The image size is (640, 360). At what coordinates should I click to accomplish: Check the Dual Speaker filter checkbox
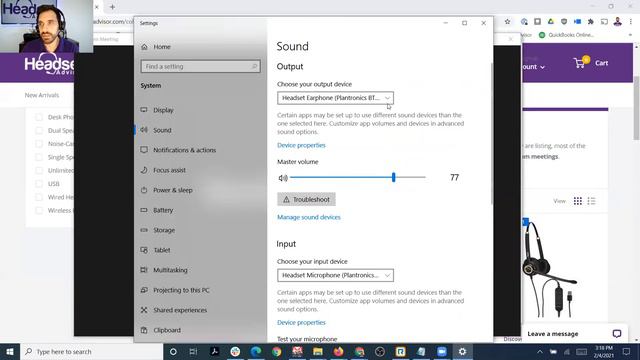39,131
